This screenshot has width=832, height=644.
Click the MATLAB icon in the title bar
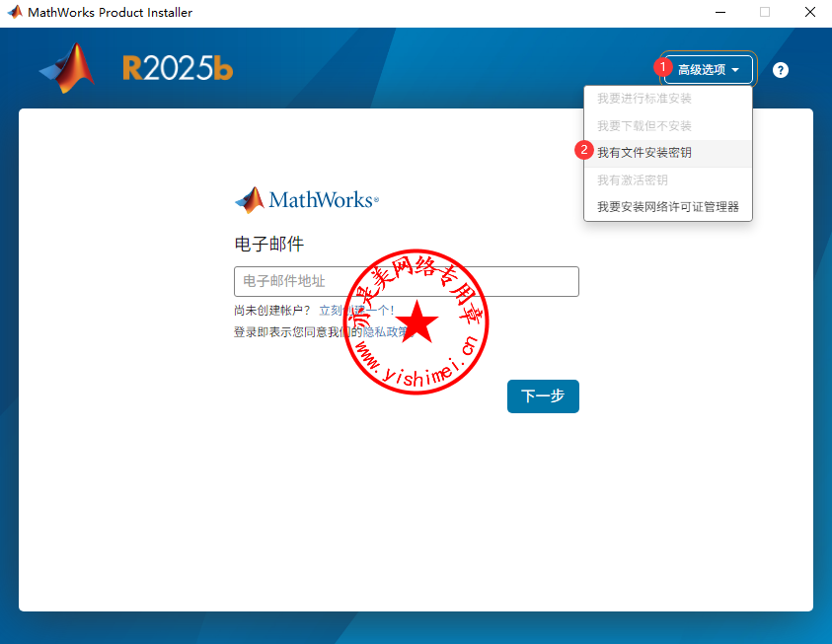[15, 13]
